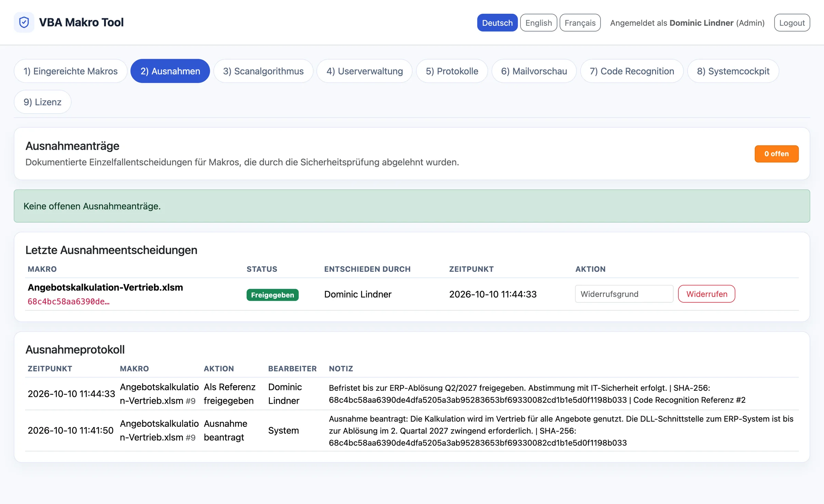The image size is (824, 504).
Task: Switch language to Deutsch
Action: click(x=497, y=23)
